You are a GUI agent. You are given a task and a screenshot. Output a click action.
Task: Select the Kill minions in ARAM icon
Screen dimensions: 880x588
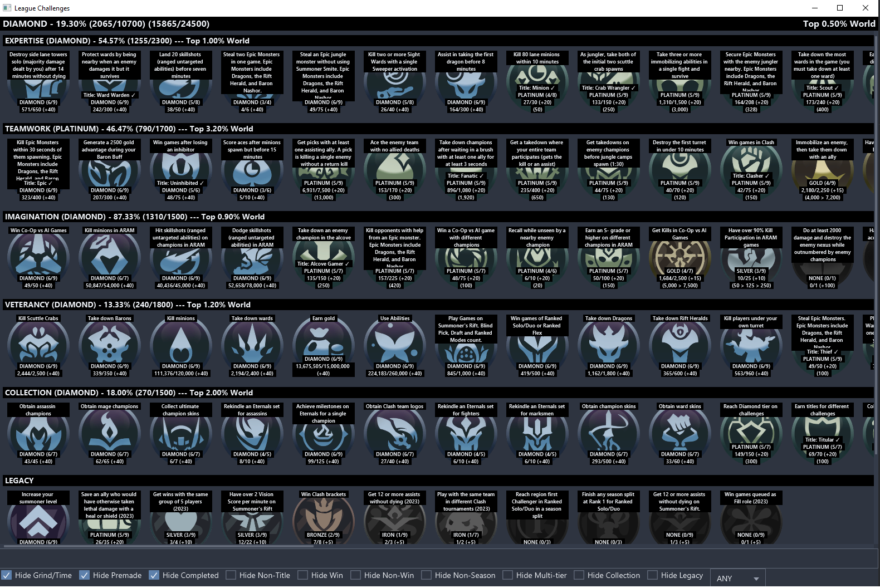[x=110, y=258]
